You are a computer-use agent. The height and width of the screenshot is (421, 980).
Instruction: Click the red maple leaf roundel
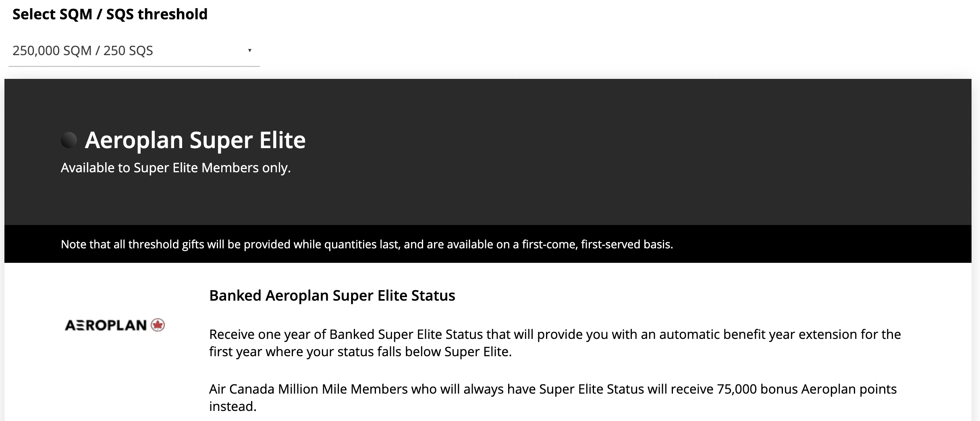coord(158,325)
